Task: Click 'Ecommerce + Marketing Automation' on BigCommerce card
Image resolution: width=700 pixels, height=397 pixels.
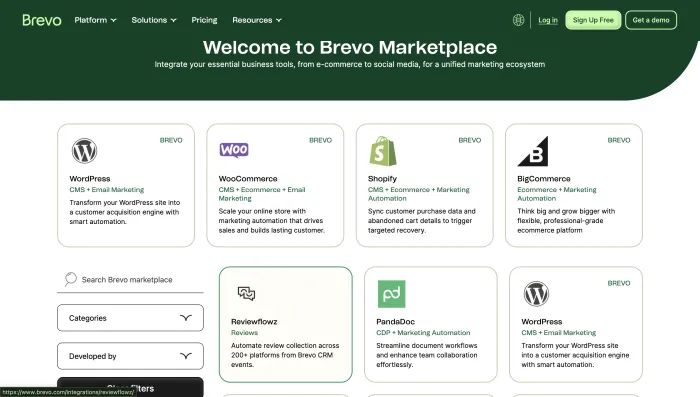Action: point(557,194)
